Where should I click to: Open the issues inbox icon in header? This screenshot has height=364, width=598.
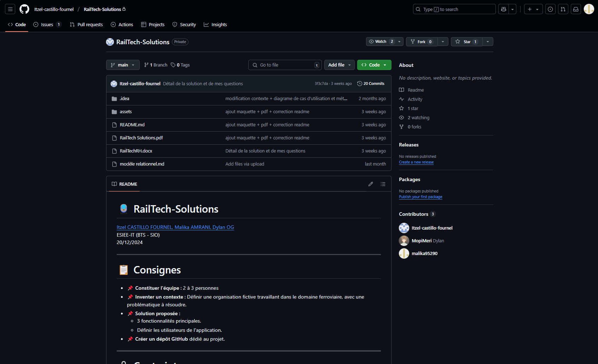[550, 9]
